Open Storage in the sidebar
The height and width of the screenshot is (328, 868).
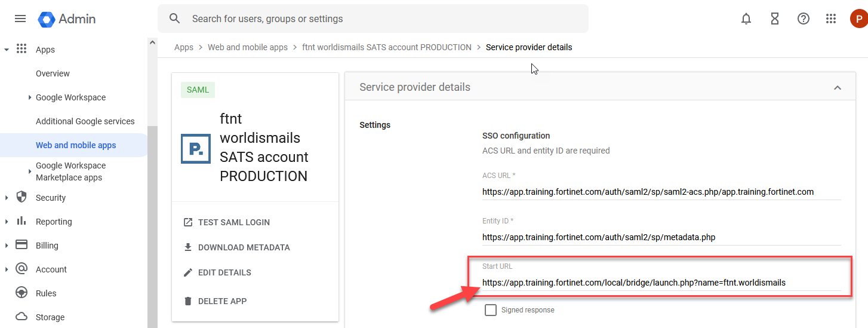point(50,317)
